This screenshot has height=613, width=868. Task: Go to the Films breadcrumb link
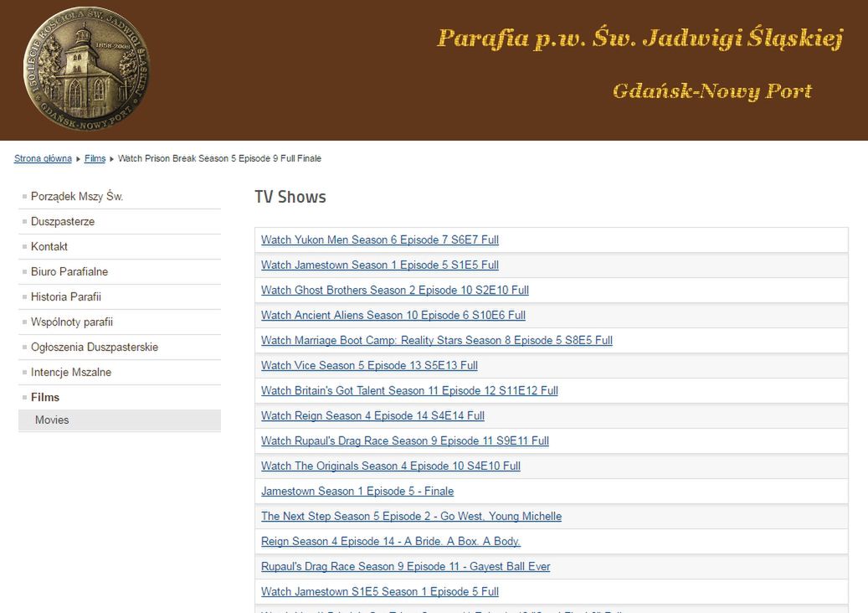coord(95,158)
